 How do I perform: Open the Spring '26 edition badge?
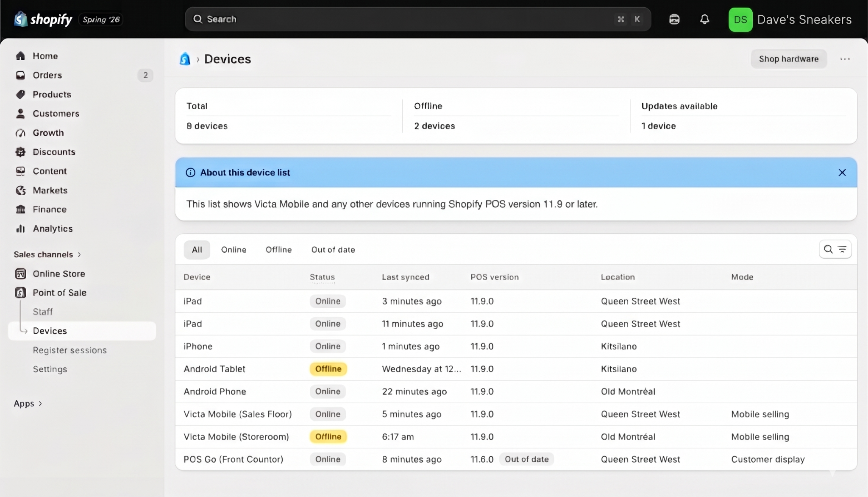point(101,20)
